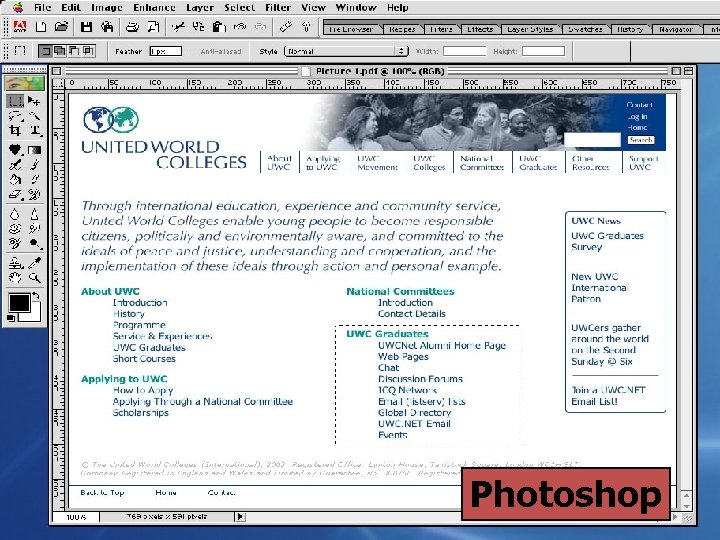Enable Intersect with Selection mode

tap(88, 51)
